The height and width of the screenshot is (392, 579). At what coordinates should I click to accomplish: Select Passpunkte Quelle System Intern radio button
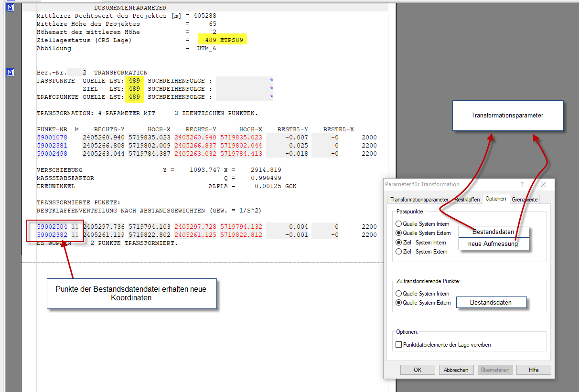coord(399,224)
